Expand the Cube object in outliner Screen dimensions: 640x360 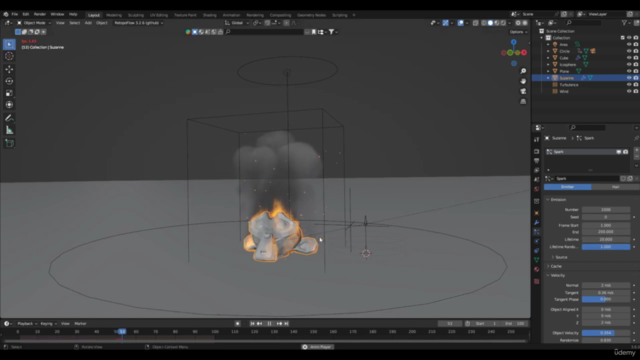coord(548,58)
